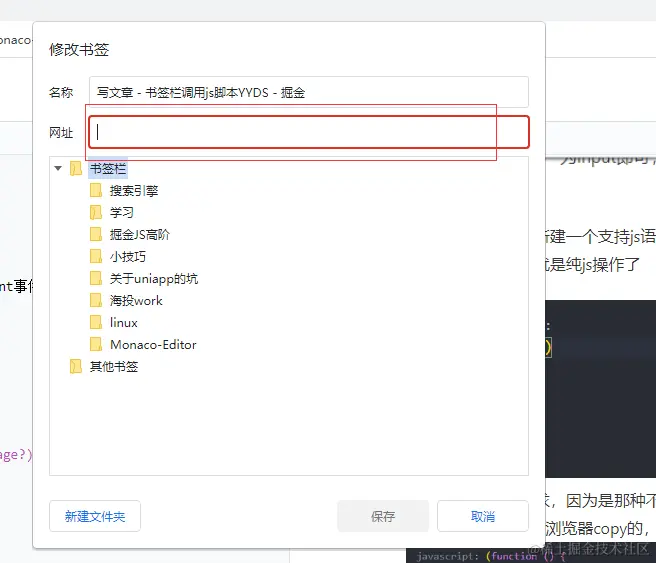Select the 搜索引擎 folder
This screenshot has height=563, width=656.
(x=134, y=191)
